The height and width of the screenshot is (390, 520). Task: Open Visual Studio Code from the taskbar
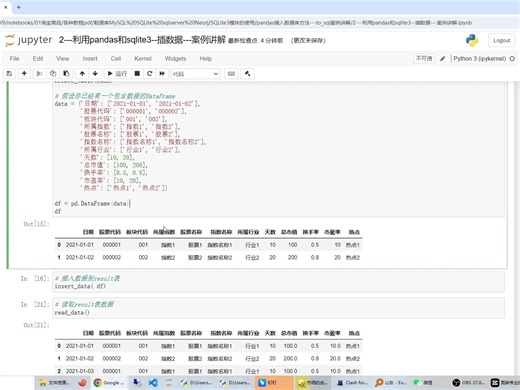(153, 383)
